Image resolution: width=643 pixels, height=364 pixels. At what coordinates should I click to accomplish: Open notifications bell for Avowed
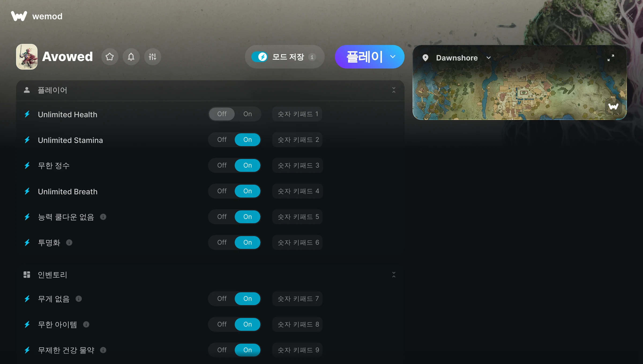pyautogui.click(x=131, y=57)
